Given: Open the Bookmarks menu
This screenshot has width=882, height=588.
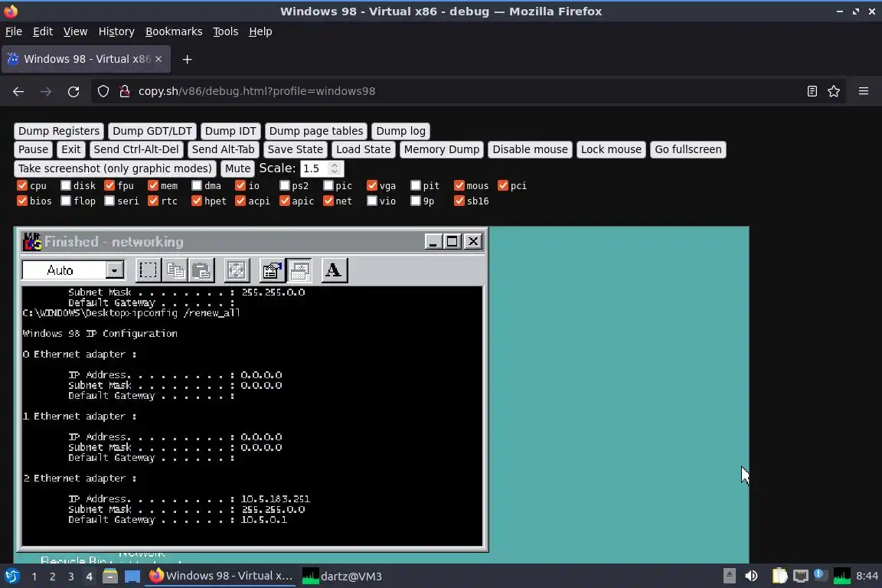Looking at the screenshot, I should pyautogui.click(x=174, y=31).
